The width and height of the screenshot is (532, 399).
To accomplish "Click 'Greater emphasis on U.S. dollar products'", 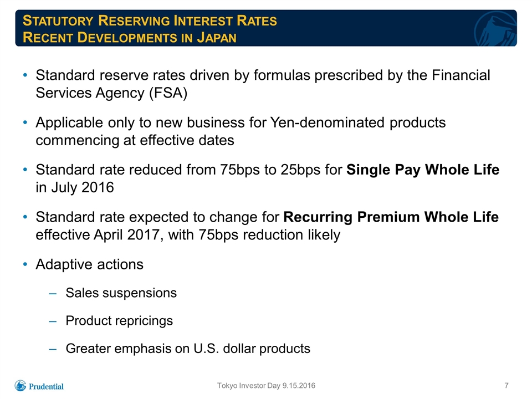I will click(188, 349).
